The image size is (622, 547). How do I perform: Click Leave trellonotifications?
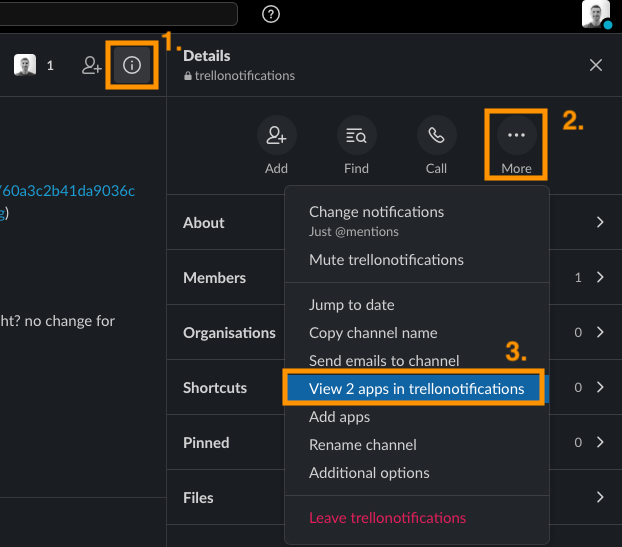click(x=417, y=518)
